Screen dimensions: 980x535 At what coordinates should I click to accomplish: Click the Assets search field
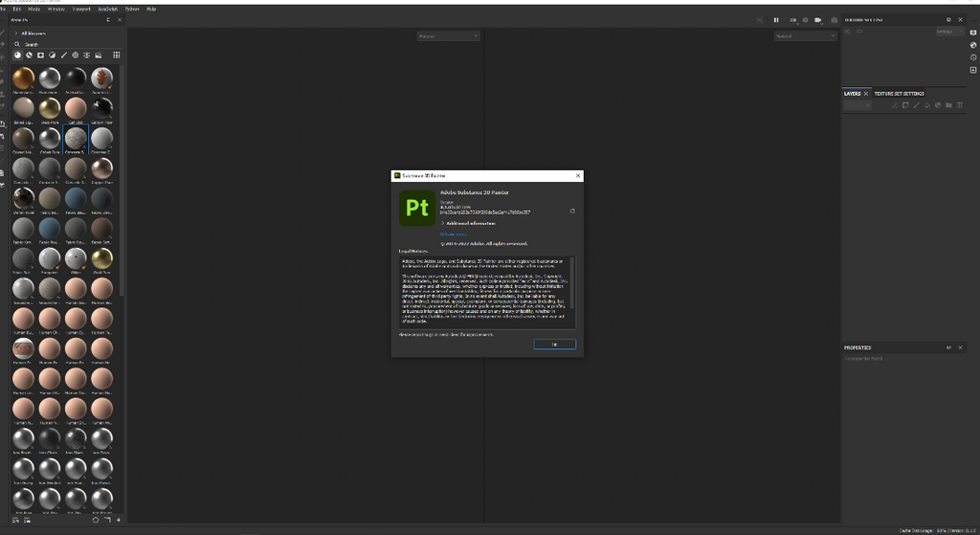(x=66, y=44)
